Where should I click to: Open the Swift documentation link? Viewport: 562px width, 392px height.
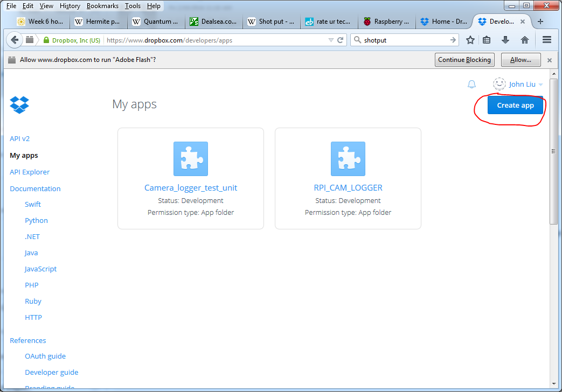[x=33, y=204]
